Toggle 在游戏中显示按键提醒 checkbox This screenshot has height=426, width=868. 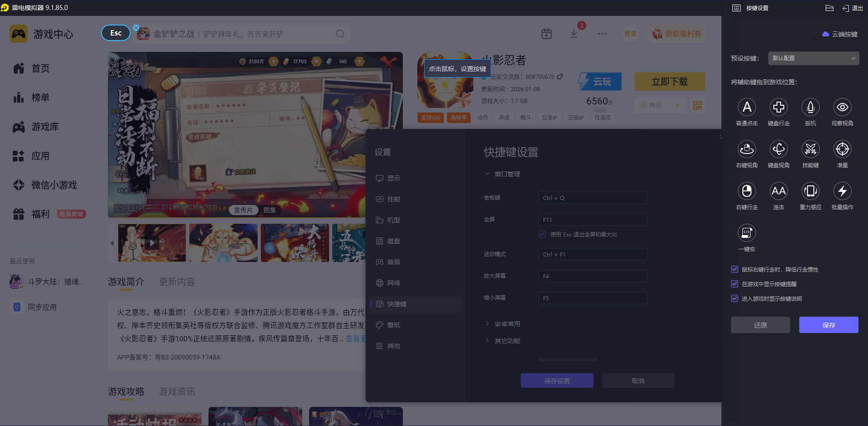[x=735, y=284]
